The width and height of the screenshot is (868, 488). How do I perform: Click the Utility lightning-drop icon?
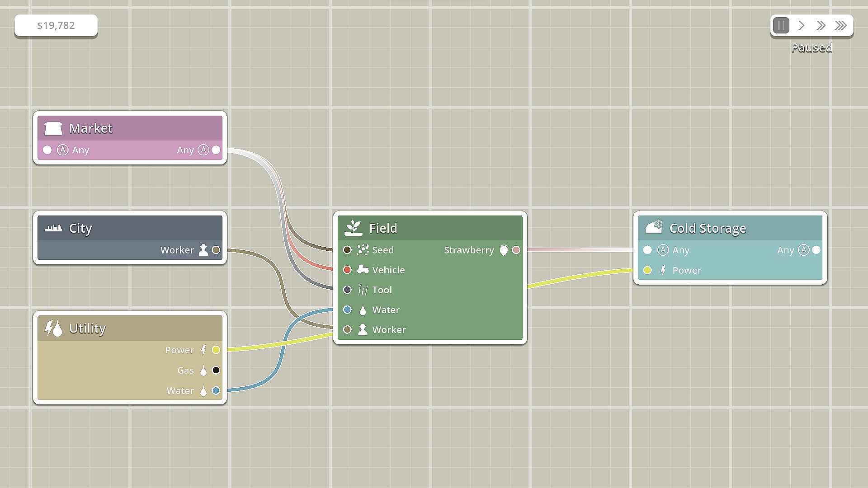[53, 328]
